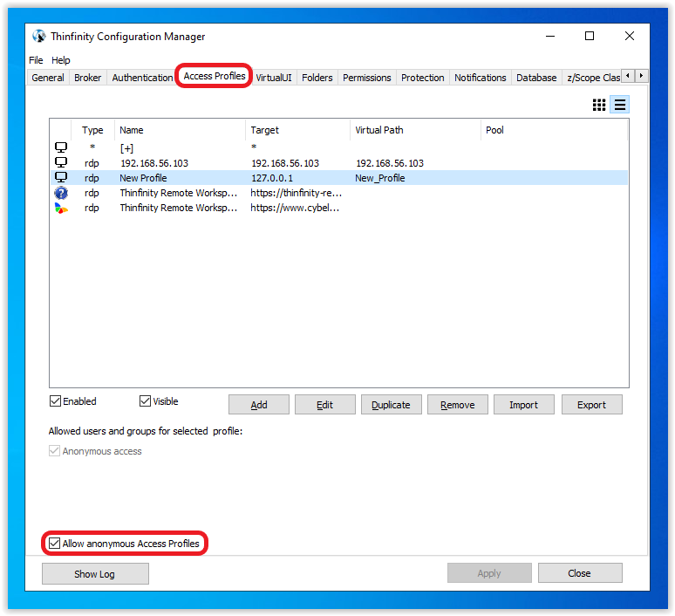675x616 pixels.
Task: Switch to the Protection tab
Action: (x=423, y=78)
